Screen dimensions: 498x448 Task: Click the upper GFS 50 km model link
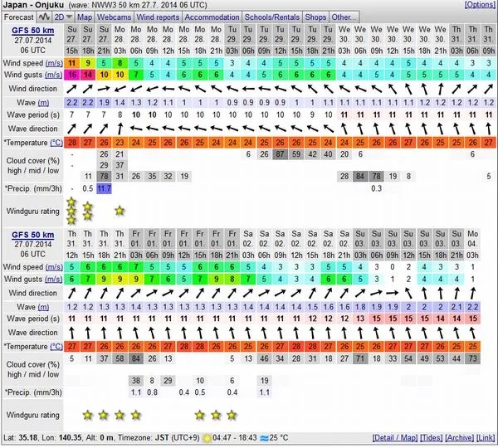click(x=32, y=31)
